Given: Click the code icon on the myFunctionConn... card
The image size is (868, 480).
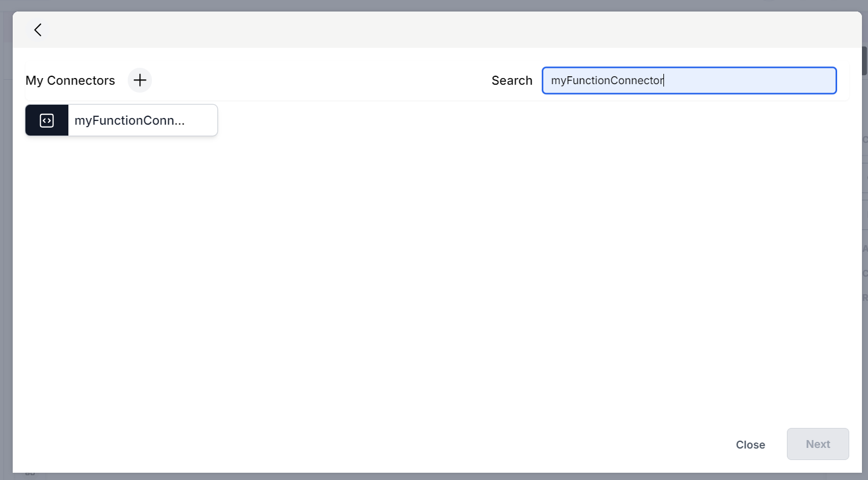Looking at the screenshot, I should 47,120.
